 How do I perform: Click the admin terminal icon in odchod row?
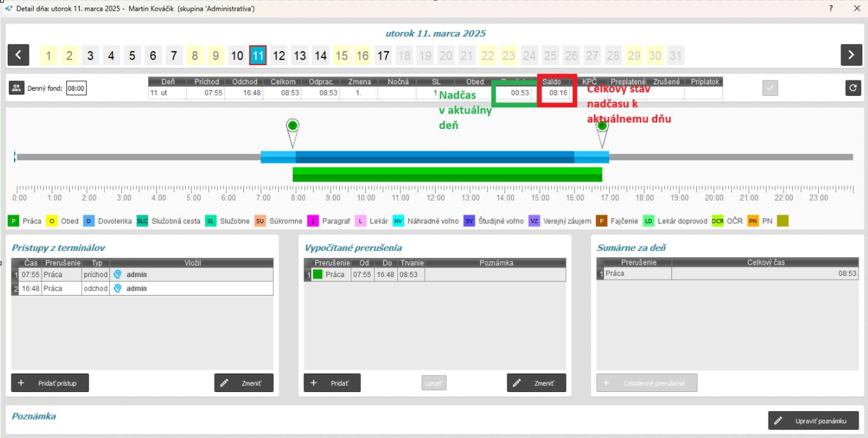[118, 288]
